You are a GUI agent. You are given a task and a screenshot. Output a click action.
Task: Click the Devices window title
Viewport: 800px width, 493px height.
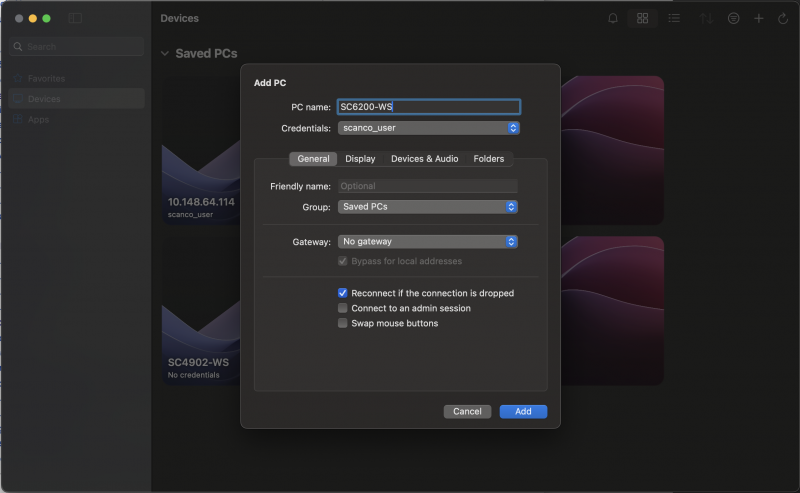(x=180, y=18)
